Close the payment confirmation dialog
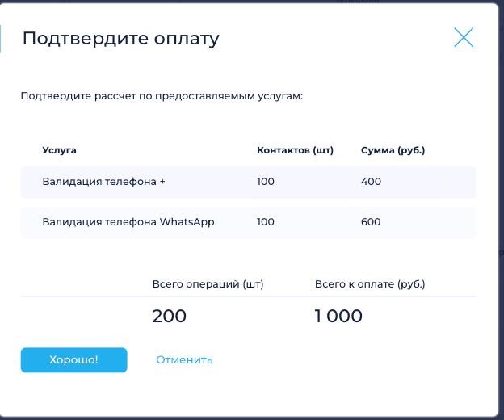Screen dimensions: 504x420 464,37
